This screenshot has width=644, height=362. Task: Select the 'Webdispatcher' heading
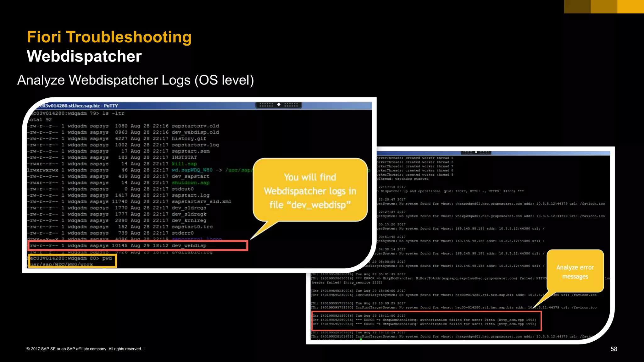point(84,57)
